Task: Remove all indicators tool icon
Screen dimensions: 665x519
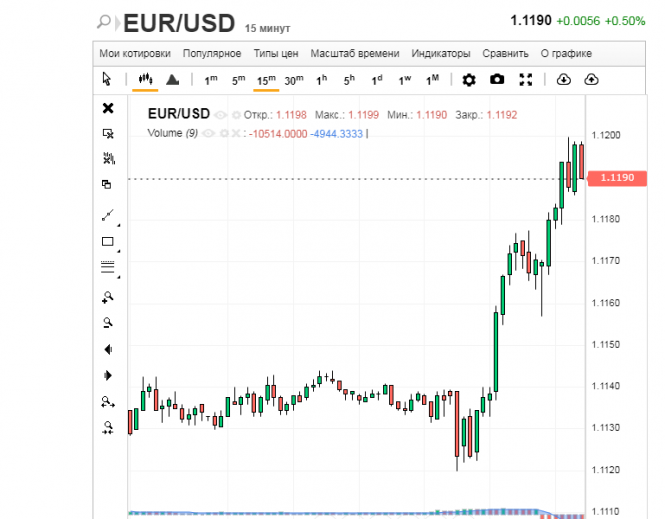Action: click(x=109, y=158)
